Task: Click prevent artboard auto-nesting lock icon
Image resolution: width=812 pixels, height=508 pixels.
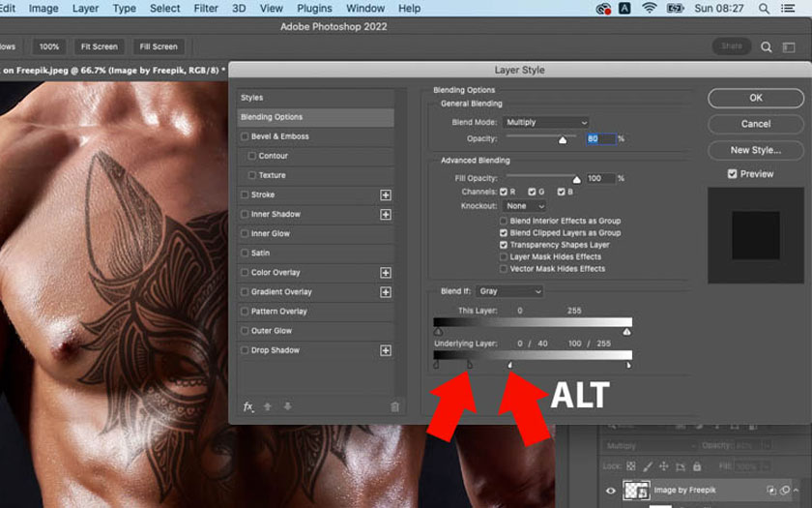Action: tap(681, 466)
